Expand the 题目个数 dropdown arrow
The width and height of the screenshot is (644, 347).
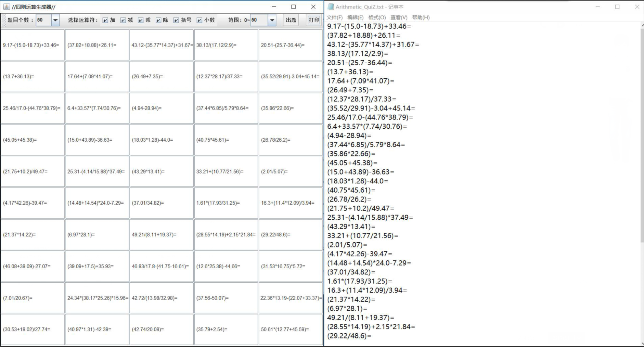tap(55, 20)
